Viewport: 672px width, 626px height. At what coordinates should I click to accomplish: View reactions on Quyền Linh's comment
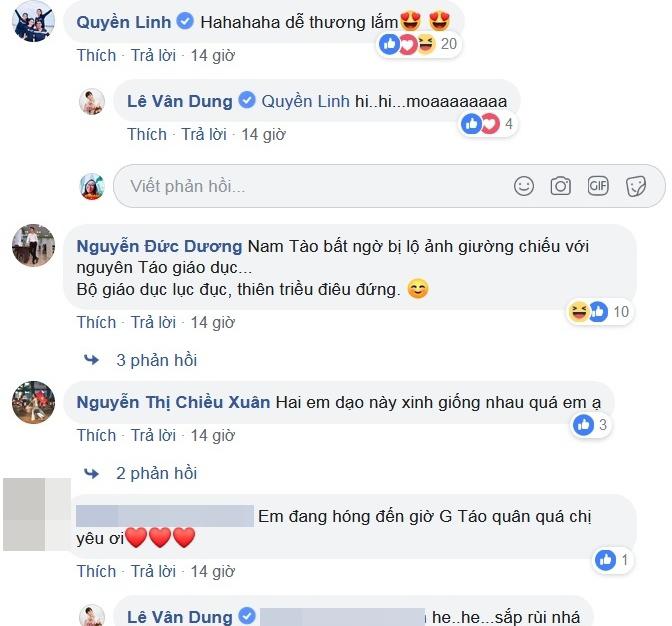coord(419,44)
